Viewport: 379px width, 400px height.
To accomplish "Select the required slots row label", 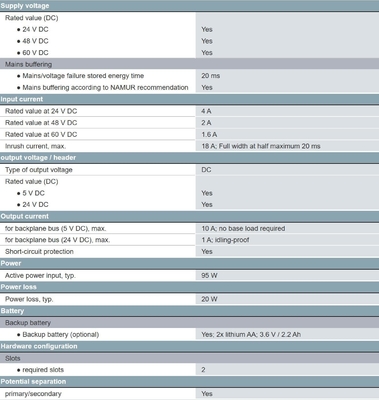I will pos(43,370).
